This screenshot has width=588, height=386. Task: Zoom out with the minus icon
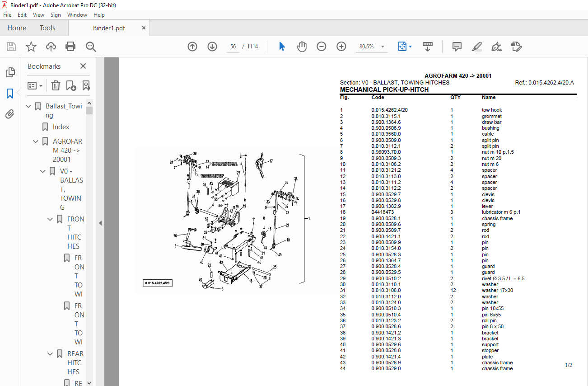[322, 47]
